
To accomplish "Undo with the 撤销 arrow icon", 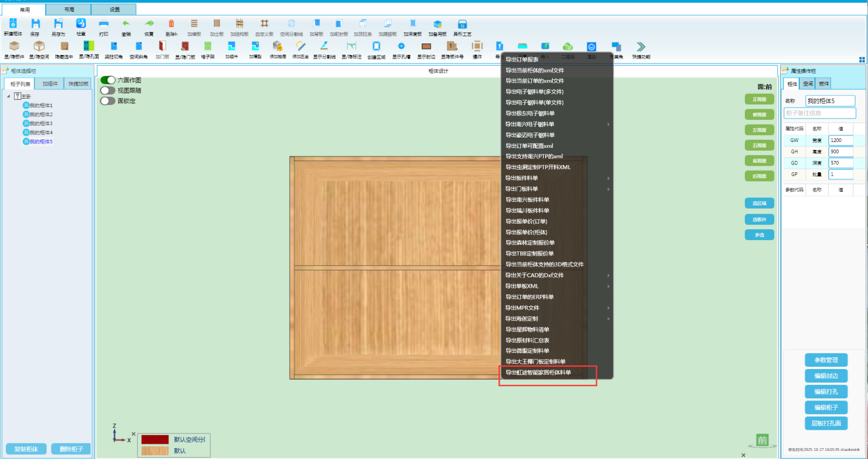I will (x=126, y=24).
